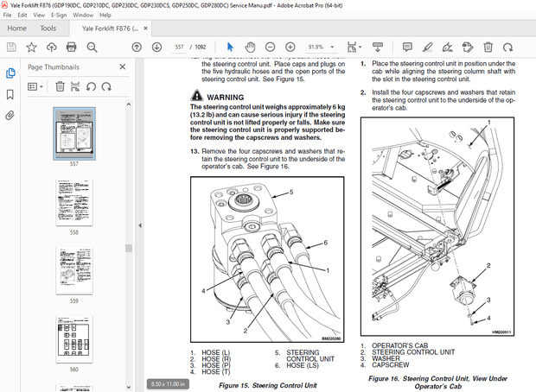The image size is (536, 392).
Task: Click the Save file icon
Action: pyautogui.click(x=11, y=47)
